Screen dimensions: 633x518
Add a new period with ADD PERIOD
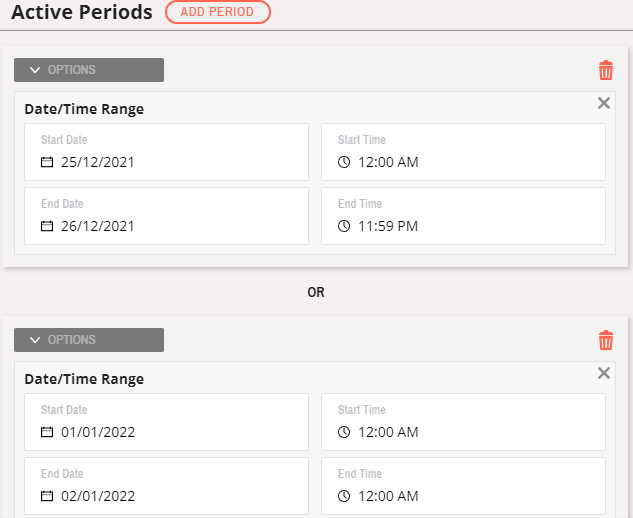click(218, 12)
